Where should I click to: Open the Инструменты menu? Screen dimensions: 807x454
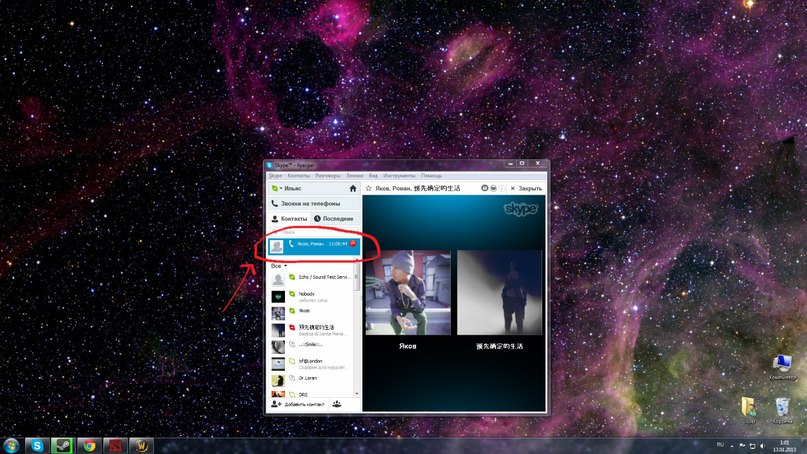[x=399, y=176]
